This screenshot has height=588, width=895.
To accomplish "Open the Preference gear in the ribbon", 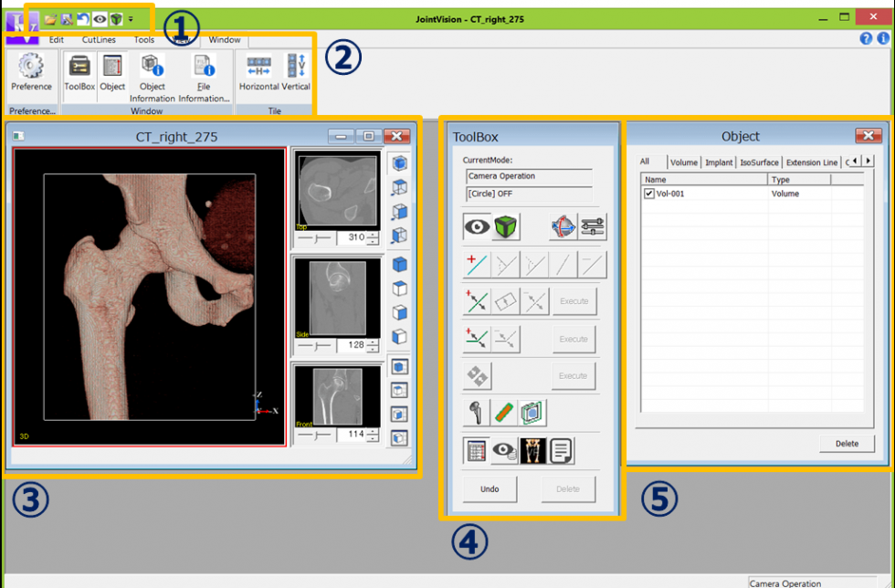I will coord(31,72).
